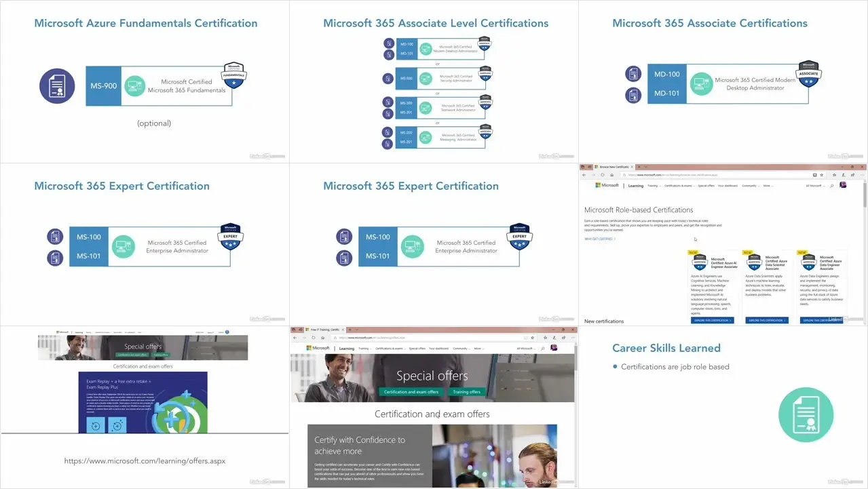This screenshot has height=489, width=868.
Task: Click Microsoft logo on Role-based Certifications page
Action: 607,185
